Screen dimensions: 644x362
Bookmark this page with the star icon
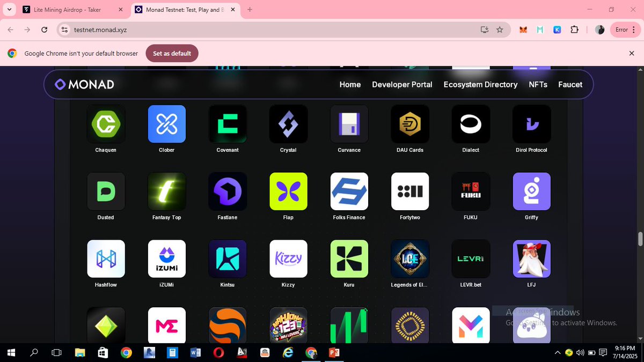tap(500, 30)
